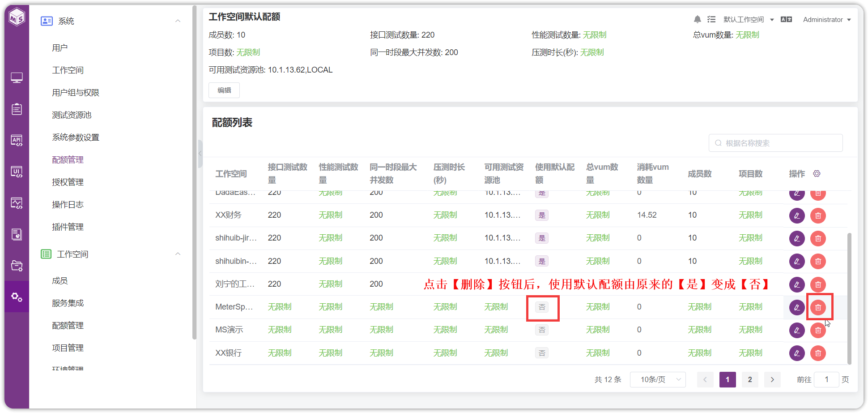The image size is (868, 413).
Task: Focus the 根据名称搜索 search field
Action: (x=775, y=143)
